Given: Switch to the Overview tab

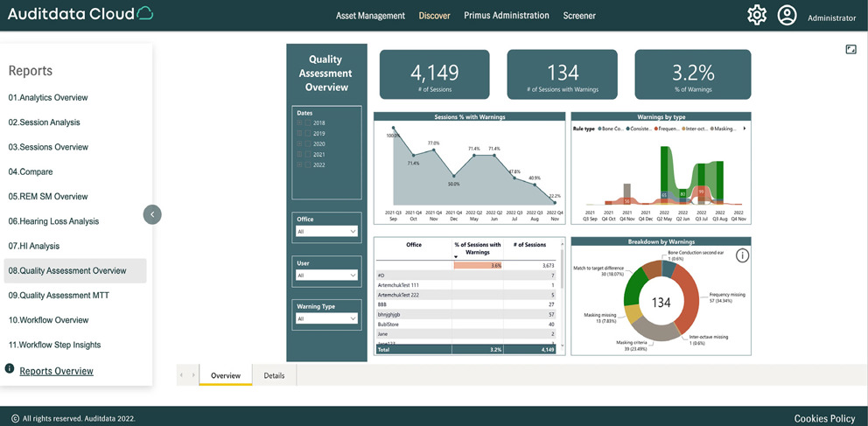Looking at the screenshot, I should [226, 375].
